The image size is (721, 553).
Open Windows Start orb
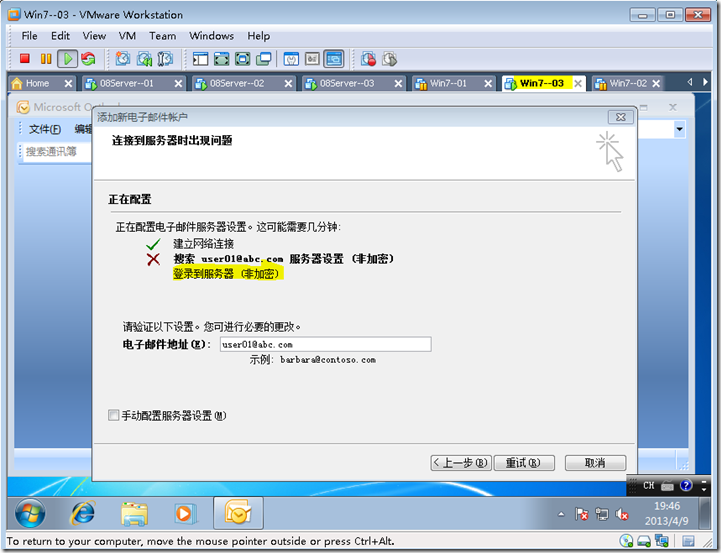[x=30, y=513]
